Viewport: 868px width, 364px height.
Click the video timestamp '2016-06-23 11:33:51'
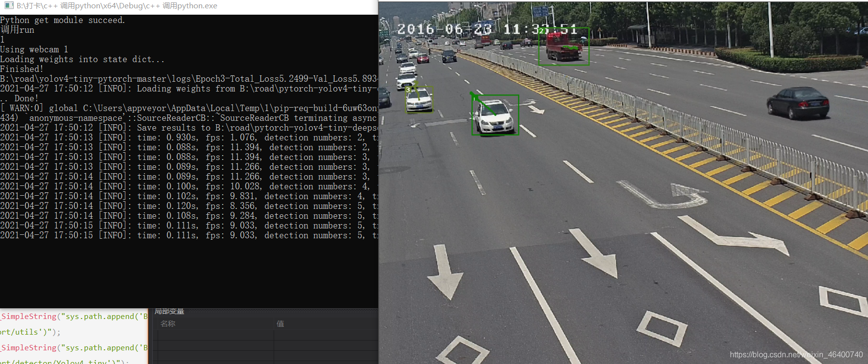pyautogui.click(x=487, y=29)
